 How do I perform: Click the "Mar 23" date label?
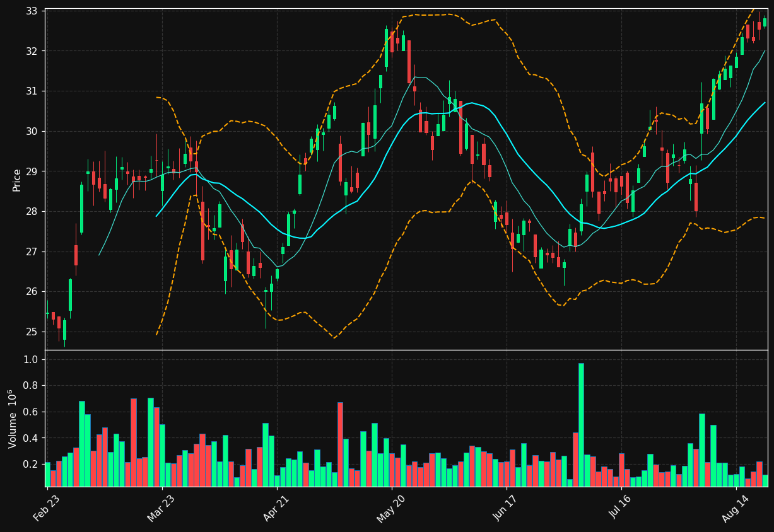[161, 507]
